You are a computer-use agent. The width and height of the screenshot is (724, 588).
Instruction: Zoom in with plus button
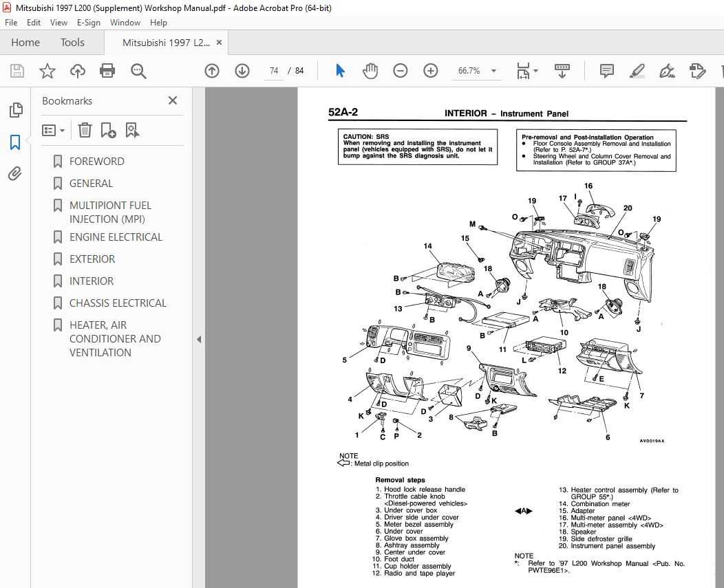(x=430, y=71)
